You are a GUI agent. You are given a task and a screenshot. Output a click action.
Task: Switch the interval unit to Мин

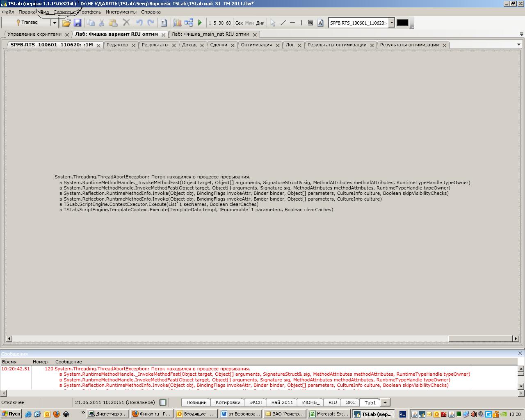[249, 23]
